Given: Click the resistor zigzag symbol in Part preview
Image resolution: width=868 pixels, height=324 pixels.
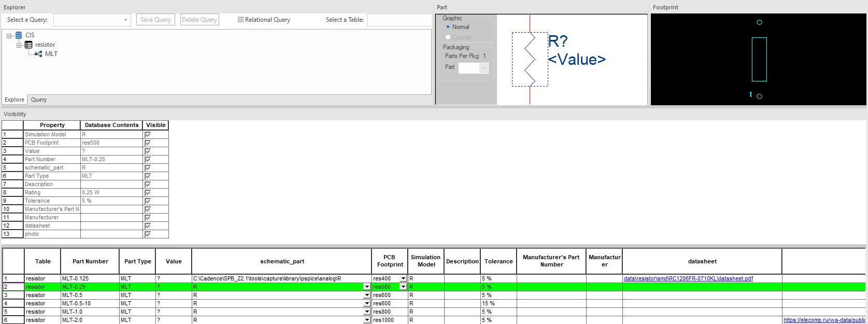Looking at the screenshot, I should click(x=530, y=59).
